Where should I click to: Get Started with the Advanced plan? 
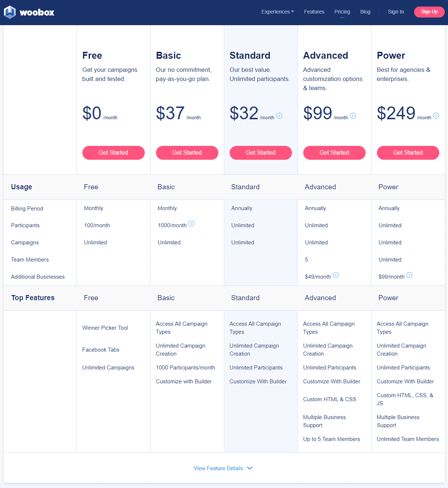[334, 152]
